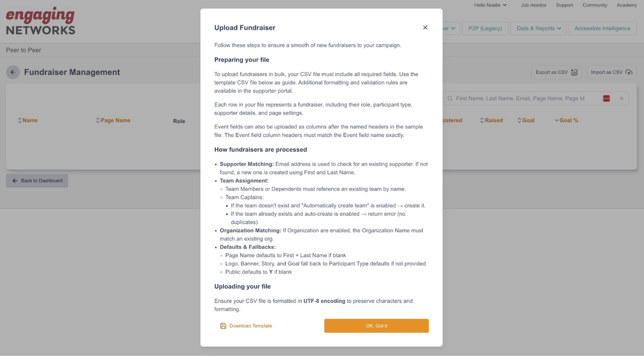Close the Upload Fundraiser dialog

[425, 28]
